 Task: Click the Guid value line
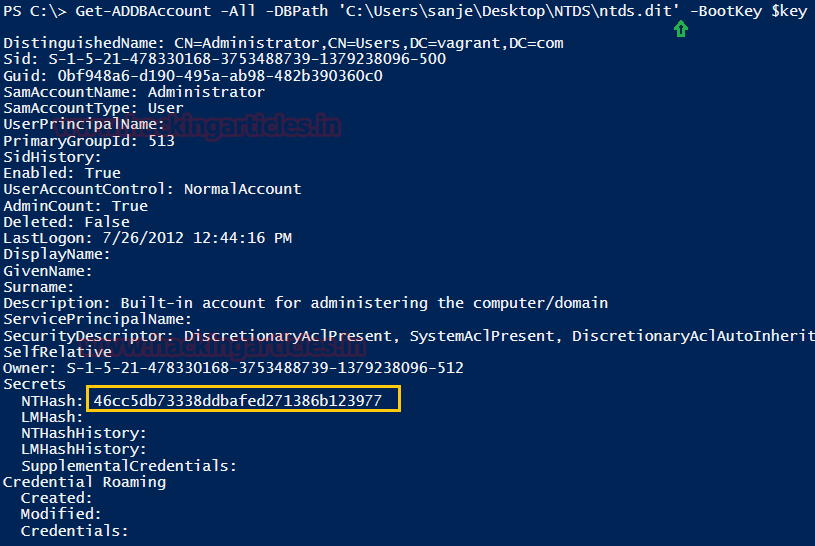(193, 76)
